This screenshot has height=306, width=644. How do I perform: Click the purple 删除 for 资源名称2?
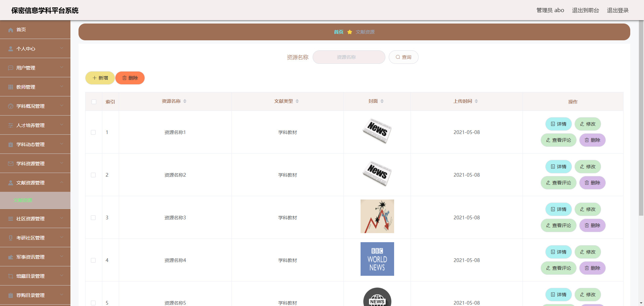click(x=592, y=183)
